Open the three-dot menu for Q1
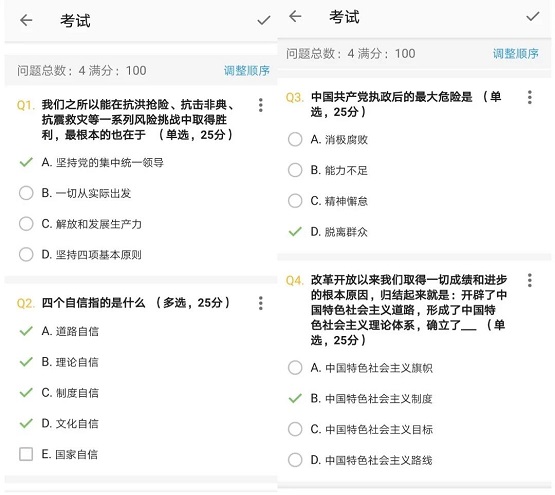This screenshot has height=495, width=555. (x=261, y=105)
